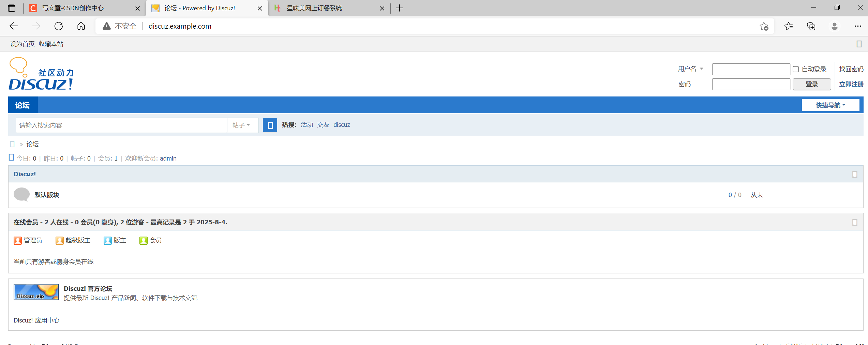Click the blue search submit button
The height and width of the screenshot is (345, 868).
pyautogui.click(x=270, y=125)
